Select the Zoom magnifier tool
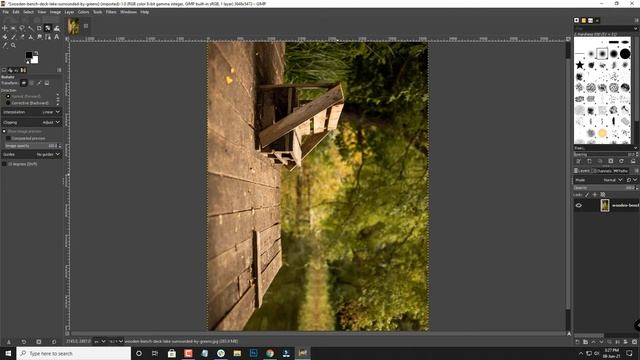Screen dimensions: 640x360 [13, 45]
